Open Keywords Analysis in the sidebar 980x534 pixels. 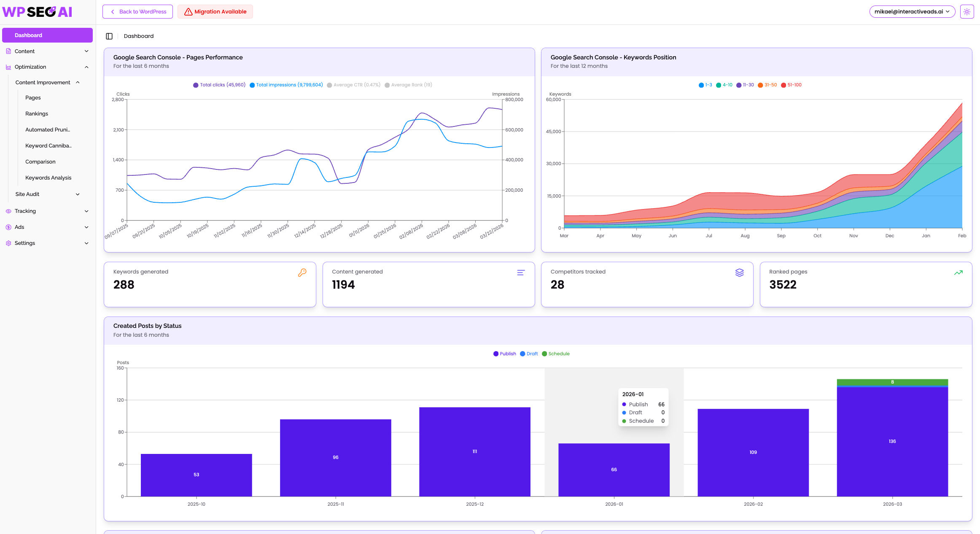click(x=48, y=178)
